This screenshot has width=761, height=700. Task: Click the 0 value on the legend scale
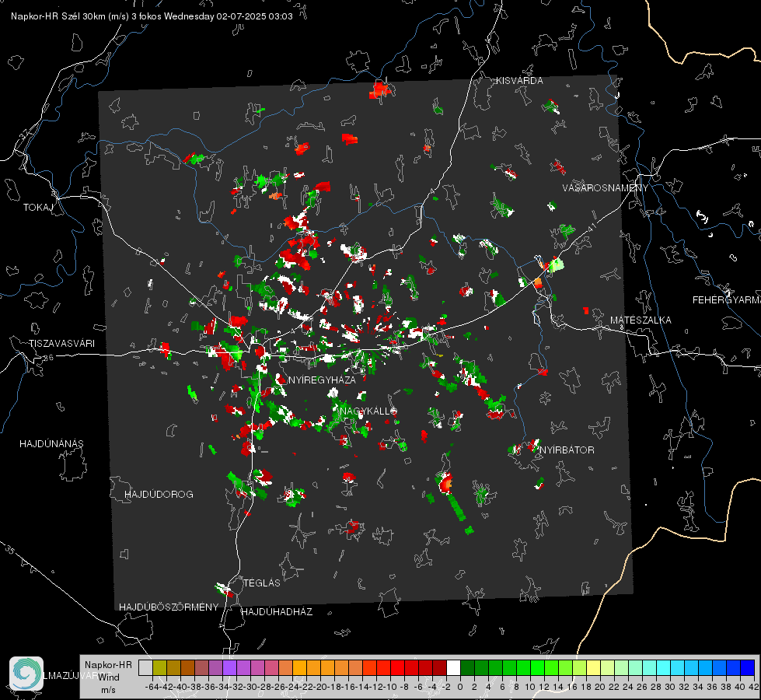tap(460, 687)
